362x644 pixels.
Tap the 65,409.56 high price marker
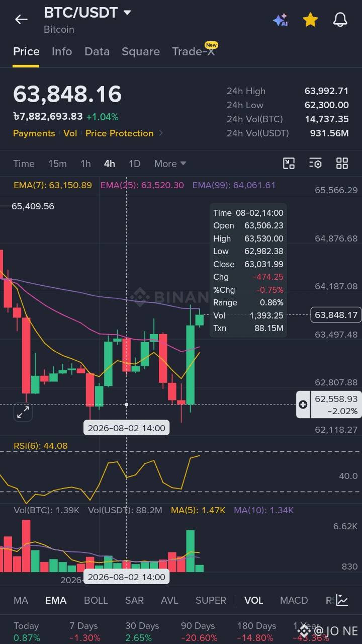33,206
